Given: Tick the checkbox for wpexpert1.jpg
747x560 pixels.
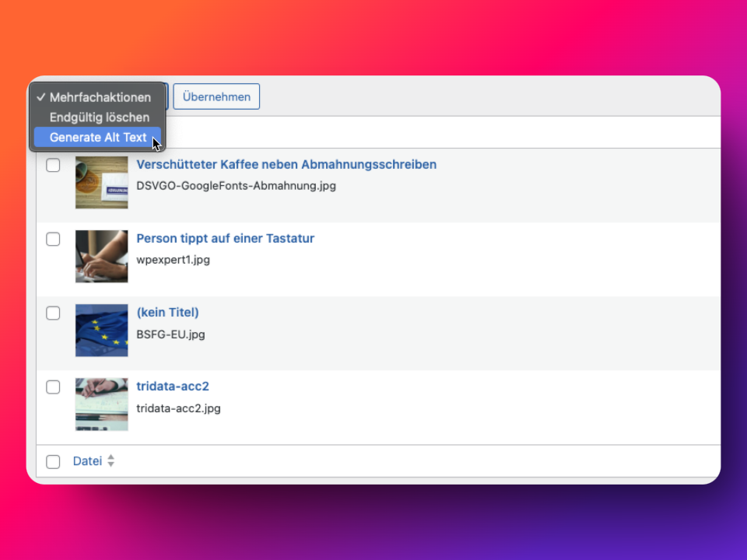Looking at the screenshot, I should coord(53,239).
